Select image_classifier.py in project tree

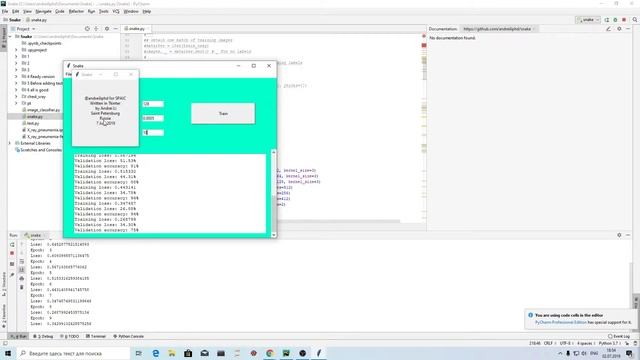(x=41, y=110)
